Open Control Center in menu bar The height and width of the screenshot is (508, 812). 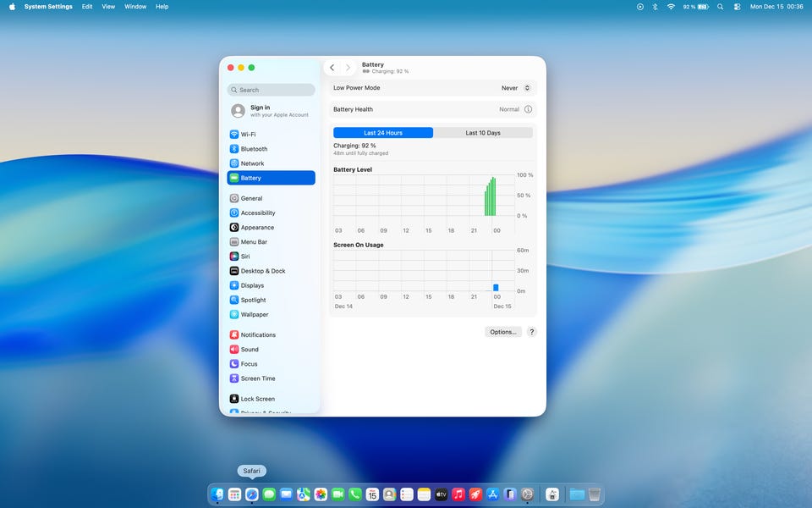coord(737,7)
